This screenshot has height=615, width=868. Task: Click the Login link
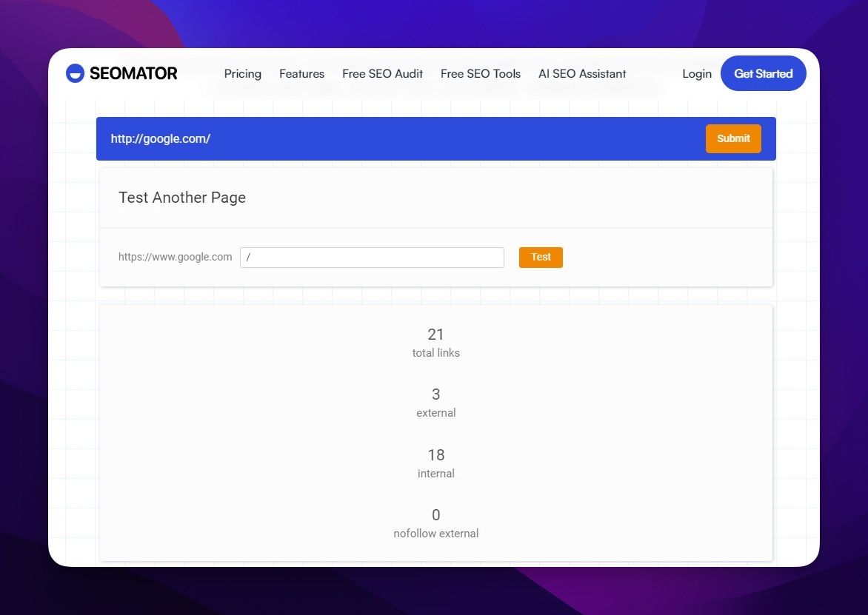tap(696, 74)
